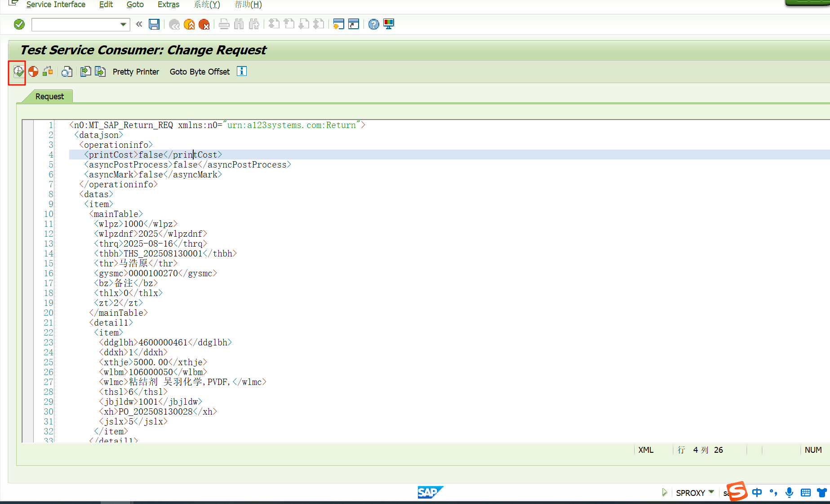Click into the command input field

pyautogui.click(x=75, y=24)
